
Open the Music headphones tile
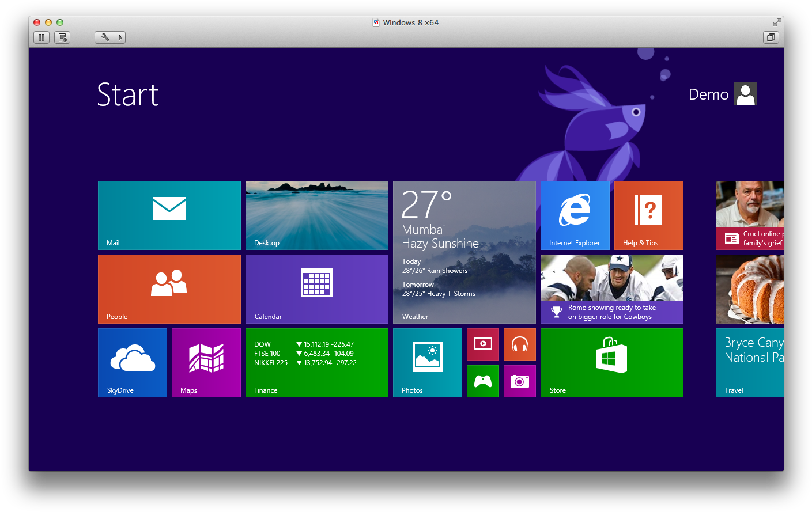tap(520, 344)
